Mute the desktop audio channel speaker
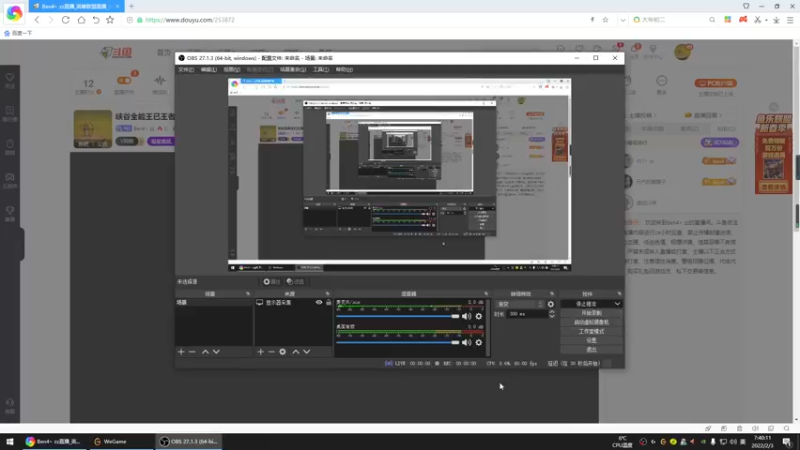800x450 pixels. coord(466,342)
